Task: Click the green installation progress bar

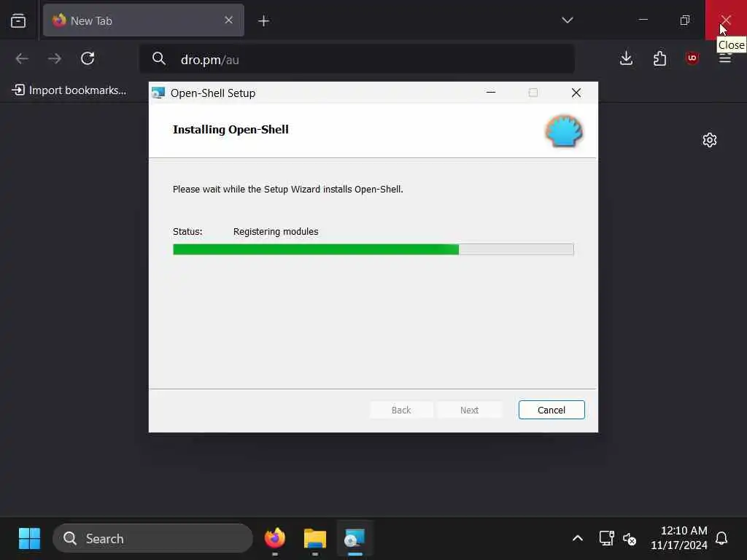Action: pyautogui.click(x=373, y=249)
